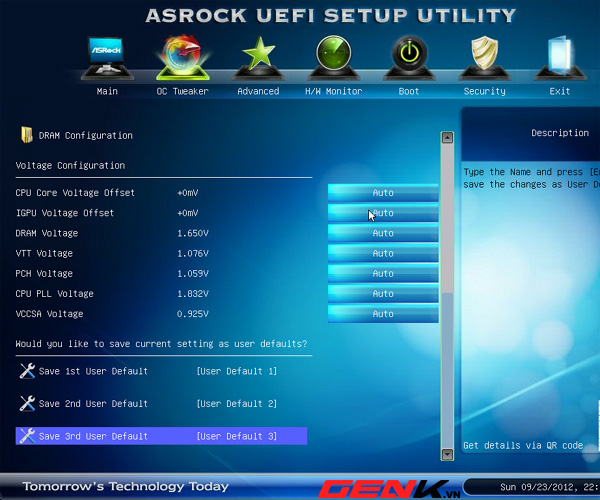Click the scrollbar up arrow
Image resolution: width=600 pixels, height=500 pixels.
pos(447,138)
